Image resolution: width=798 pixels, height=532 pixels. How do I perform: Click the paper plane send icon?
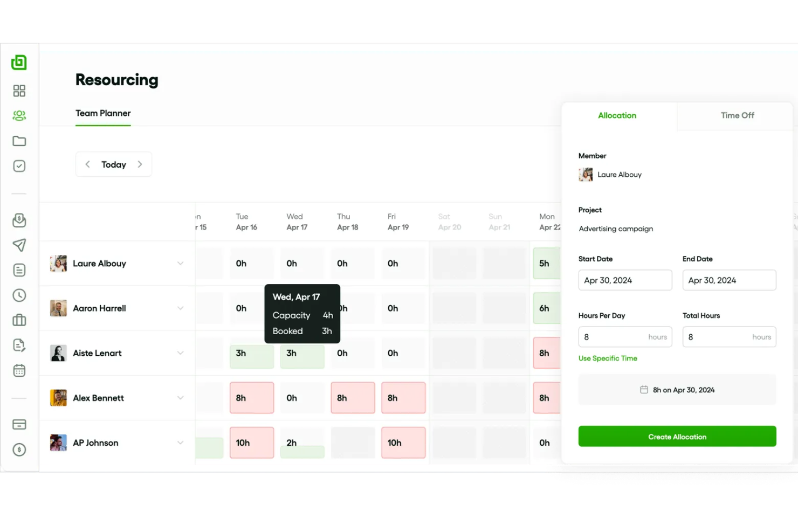[19, 245]
